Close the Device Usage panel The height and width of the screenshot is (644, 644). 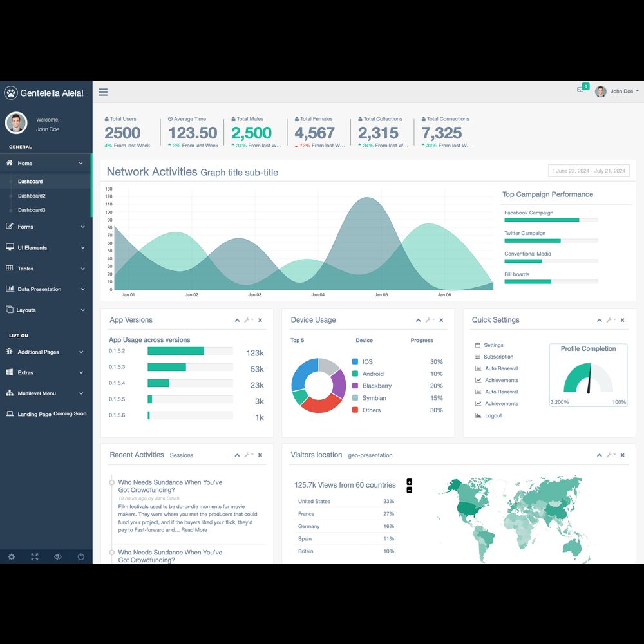click(441, 320)
